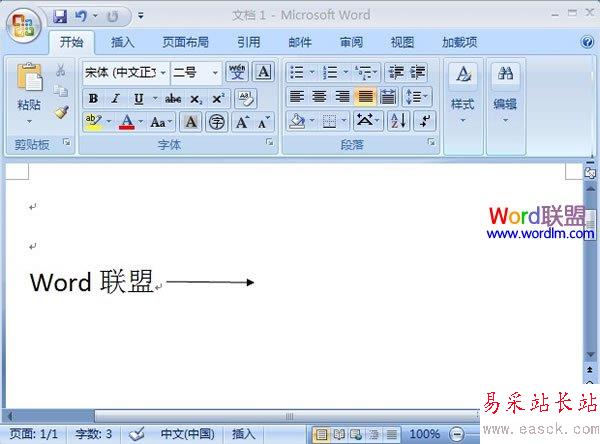600x444 pixels.
Task: Save the document from Quick Access toolbar
Action: (x=60, y=16)
